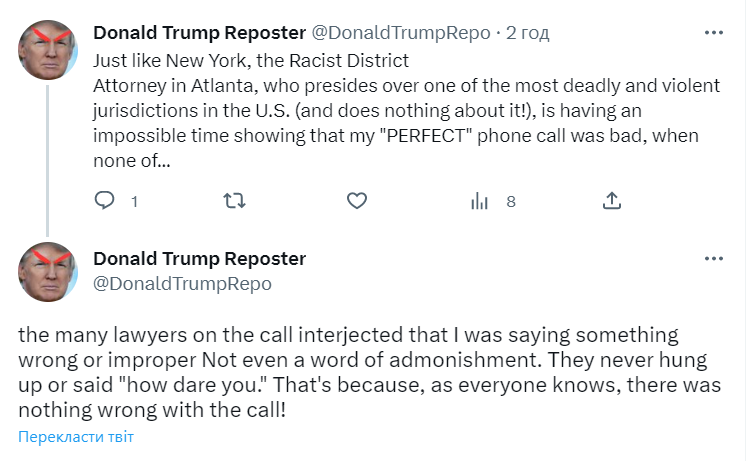The height and width of the screenshot is (461, 747).
Task: Open first tweet text starting 'Just like New York'
Action: click(x=250, y=60)
